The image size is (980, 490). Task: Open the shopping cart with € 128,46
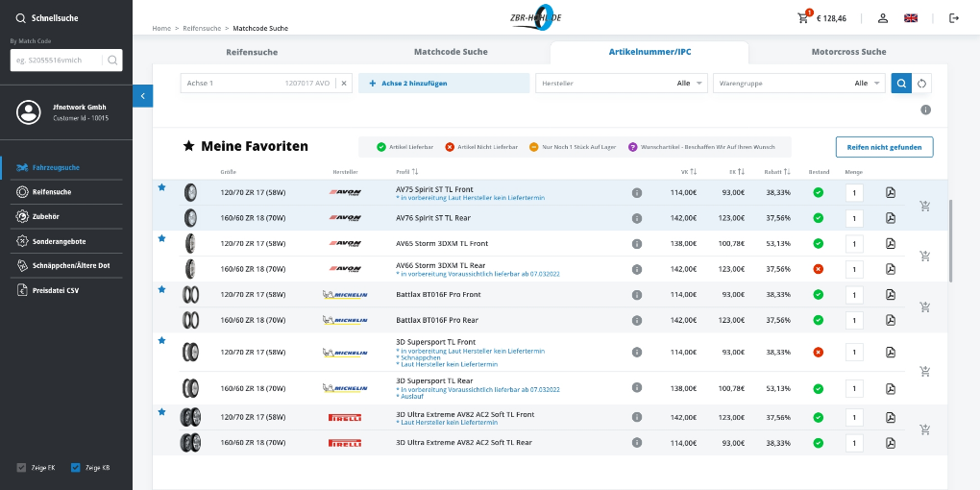(x=821, y=18)
